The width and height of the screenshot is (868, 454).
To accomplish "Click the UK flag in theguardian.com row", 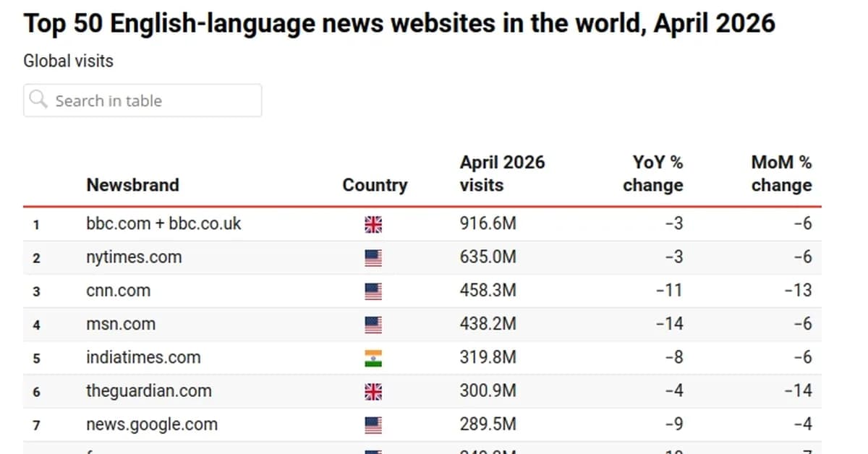I will tap(373, 392).
